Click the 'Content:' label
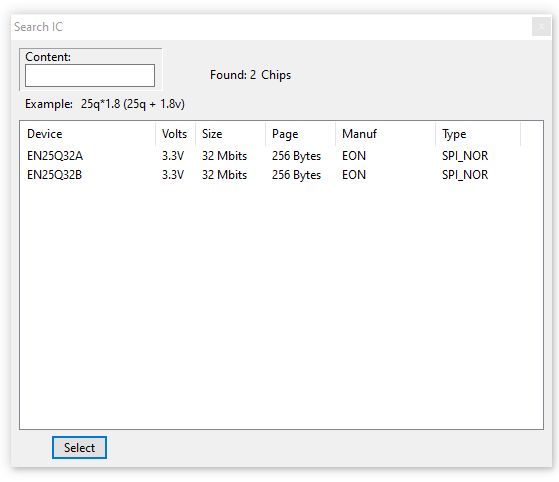559x482 pixels. coord(48,57)
